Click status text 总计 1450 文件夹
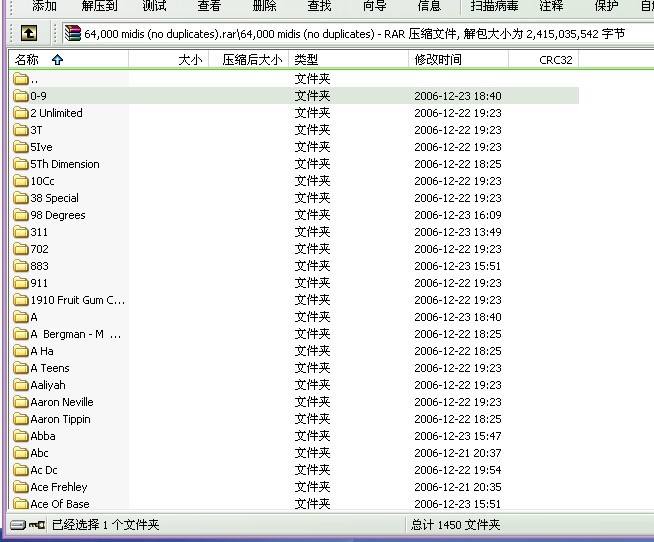This screenshot has height=542, width=654. click(x=455, y=525)
